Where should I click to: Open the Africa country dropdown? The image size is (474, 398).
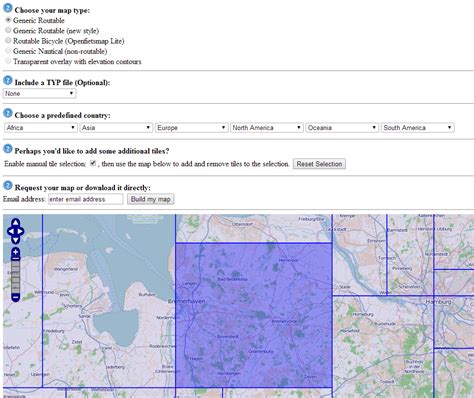41,128
